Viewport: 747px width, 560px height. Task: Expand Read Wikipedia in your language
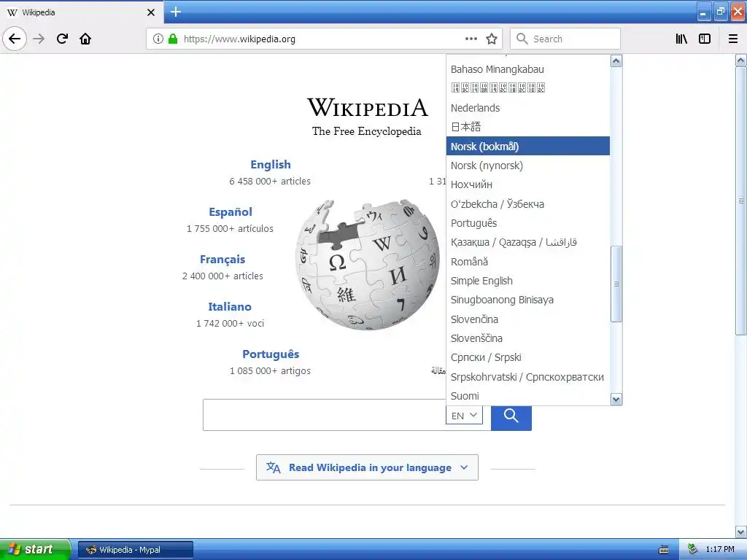click(368, 467)
